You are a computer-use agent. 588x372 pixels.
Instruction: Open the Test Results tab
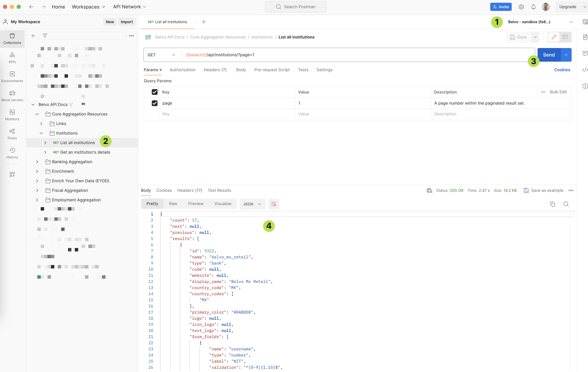[219, 190]
